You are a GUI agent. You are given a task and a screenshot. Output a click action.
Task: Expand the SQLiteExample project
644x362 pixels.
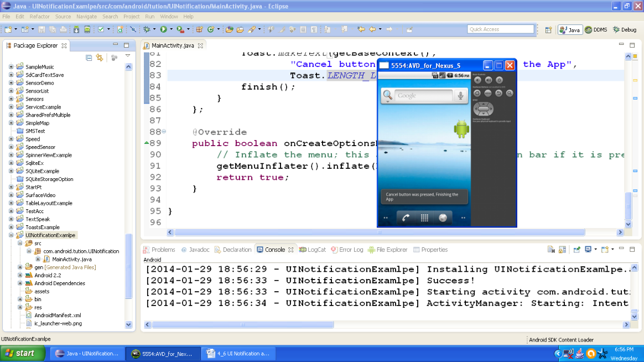(11, 170)
